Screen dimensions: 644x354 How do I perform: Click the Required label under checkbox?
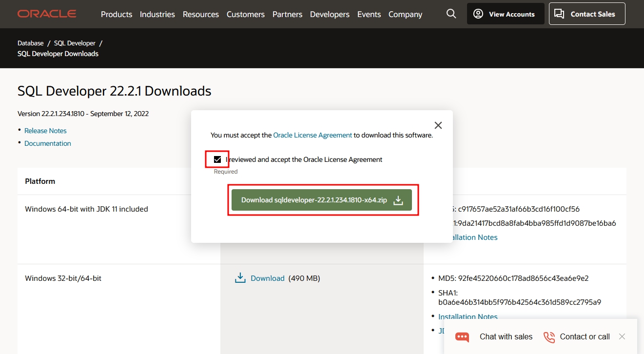tap(226, 172)
